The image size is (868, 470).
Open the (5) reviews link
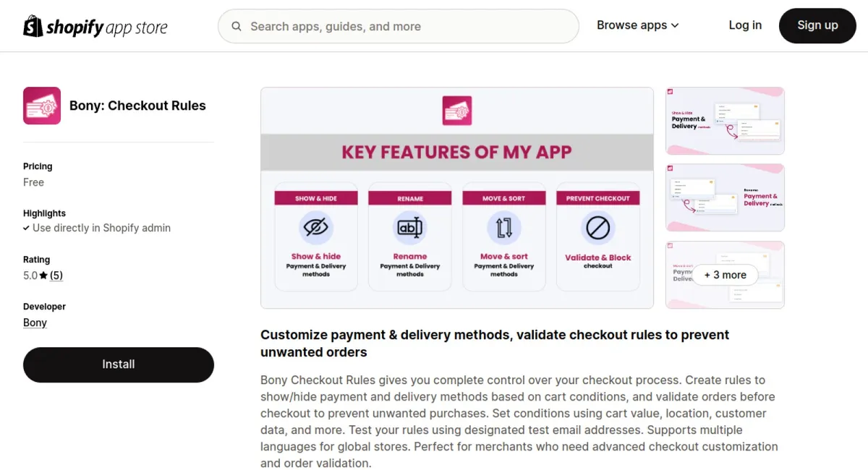56,275
